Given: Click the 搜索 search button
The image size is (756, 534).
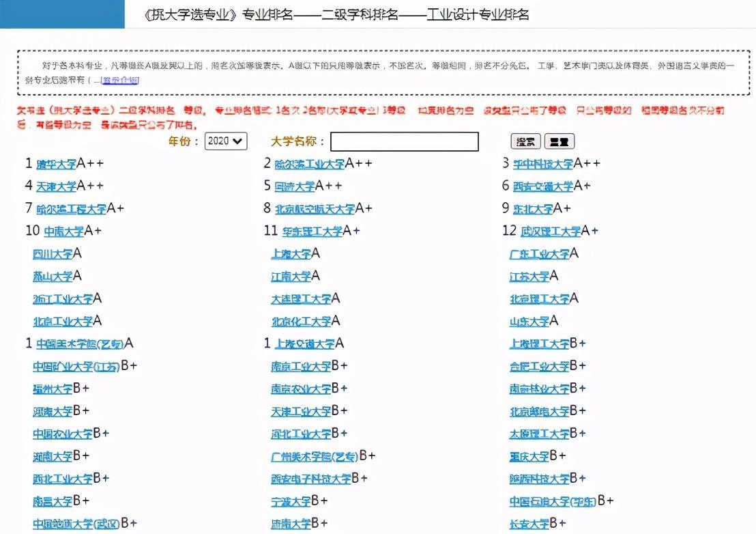Looking at the screenshot, I should pos(525,141).
